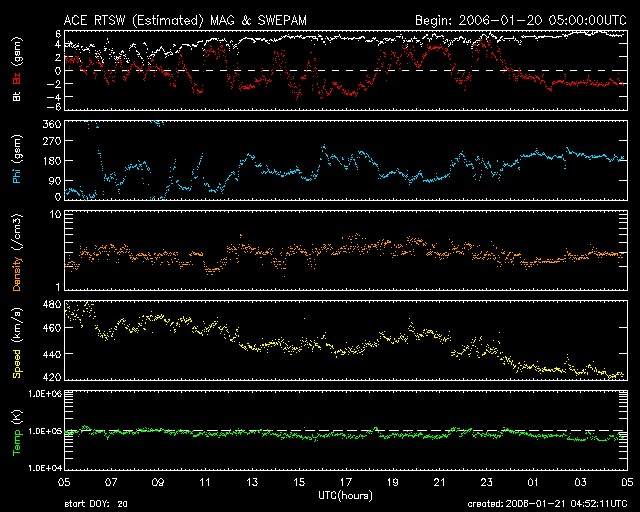Click the '1.0E+05' tick label on the Temp axis
This screenshot has height=512, width=640.
point(45,431)
